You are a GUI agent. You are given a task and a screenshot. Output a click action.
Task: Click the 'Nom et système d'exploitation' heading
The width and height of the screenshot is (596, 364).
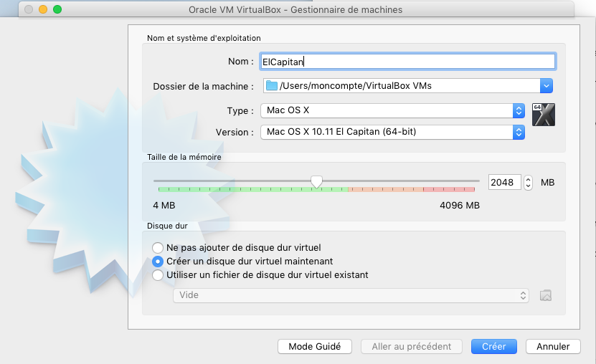(x=204, y=38)
